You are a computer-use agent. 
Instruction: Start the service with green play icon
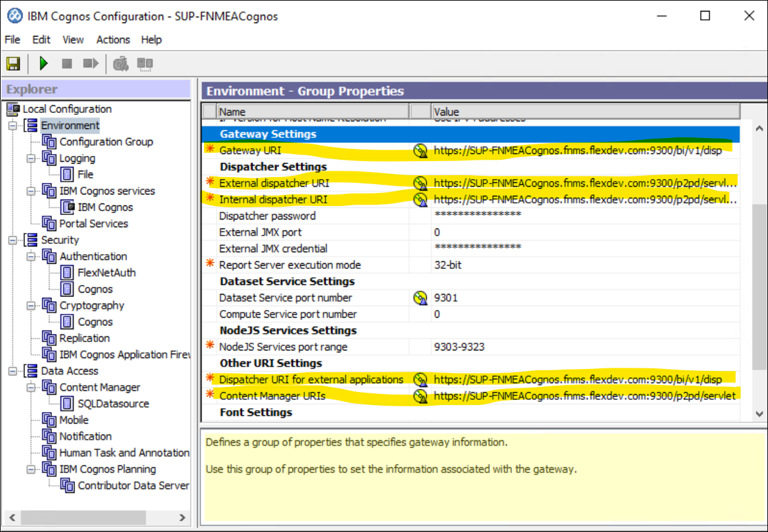(x=44, y=64)
